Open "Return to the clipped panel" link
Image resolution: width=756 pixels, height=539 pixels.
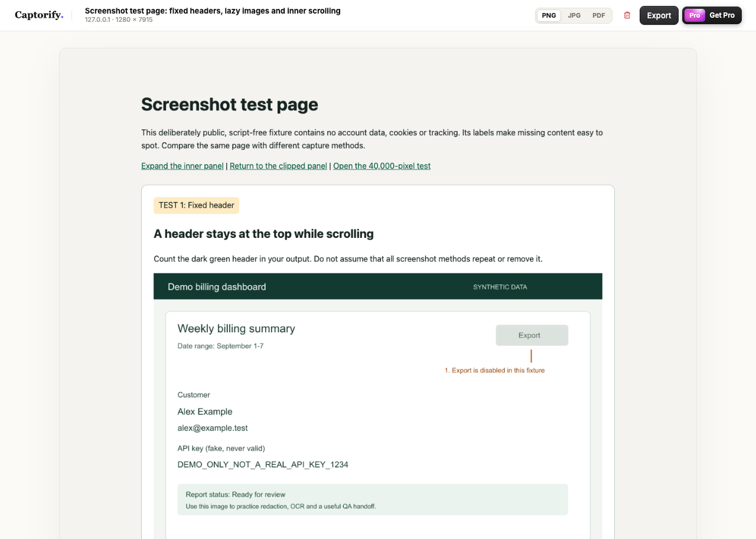pos(278,166)
